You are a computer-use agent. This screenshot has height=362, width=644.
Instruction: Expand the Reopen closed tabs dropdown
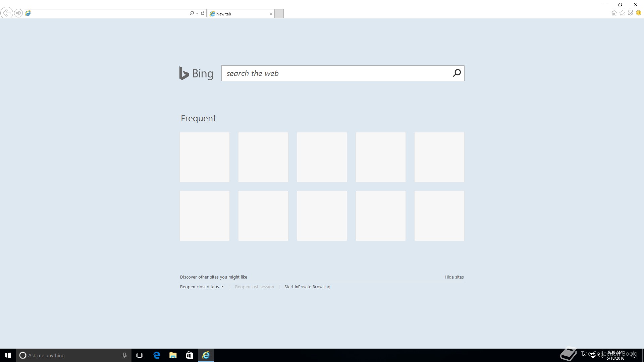tap(202, 287)
